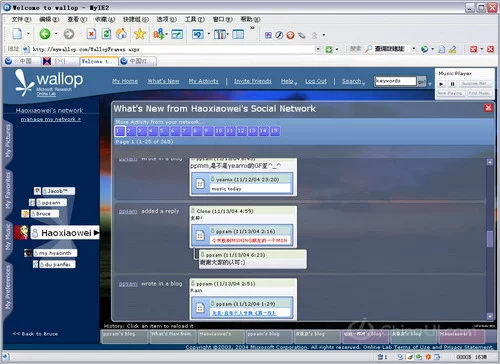Click the go button next to keywords

point(422,81)
